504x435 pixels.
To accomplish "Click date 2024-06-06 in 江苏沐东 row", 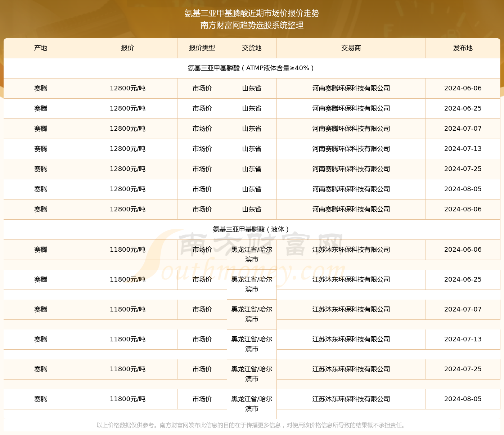I will coord(463,250).
